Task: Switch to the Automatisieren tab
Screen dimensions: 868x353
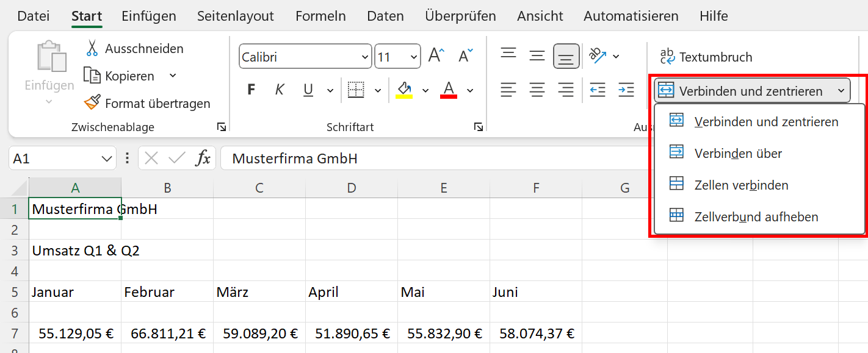Action: coord(631,16)
